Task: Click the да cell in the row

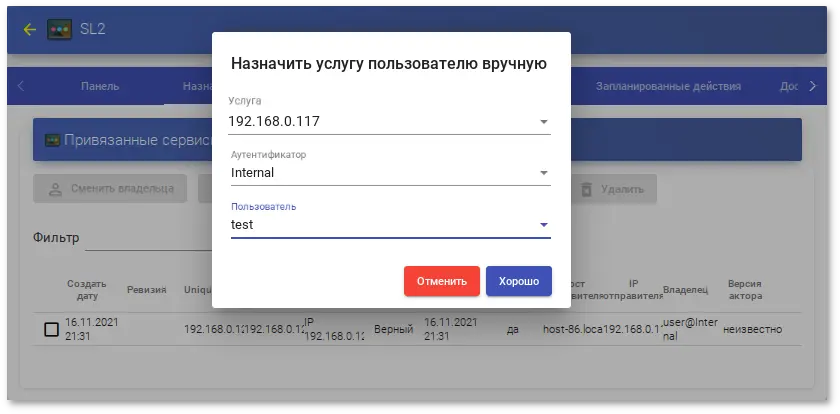Action: pyautogui.click(x=513, y=329)
